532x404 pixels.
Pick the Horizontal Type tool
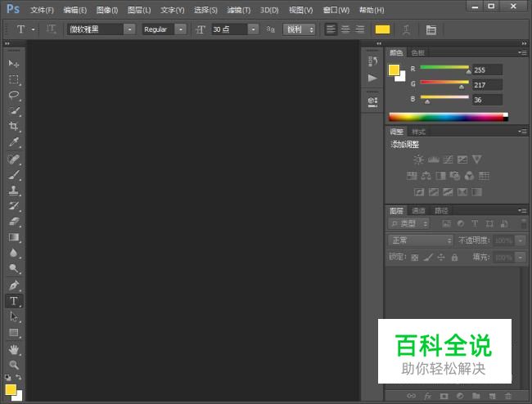point(14,301)
